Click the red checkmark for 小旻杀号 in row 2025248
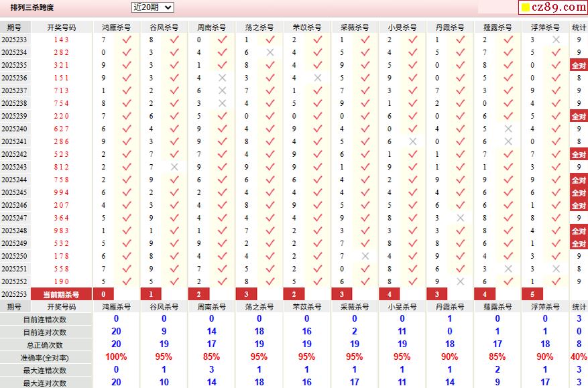 coord(413,231)
